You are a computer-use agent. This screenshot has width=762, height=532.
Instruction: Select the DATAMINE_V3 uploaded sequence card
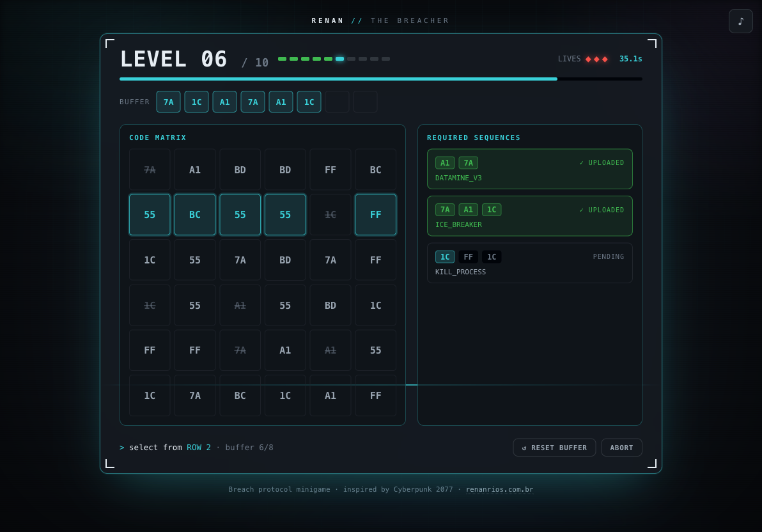point(530,169)
